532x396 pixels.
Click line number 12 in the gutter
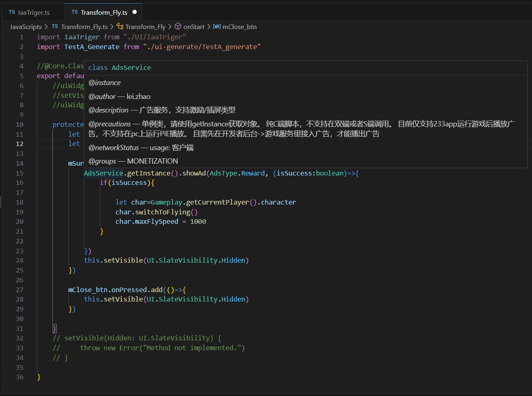(20, 144)
